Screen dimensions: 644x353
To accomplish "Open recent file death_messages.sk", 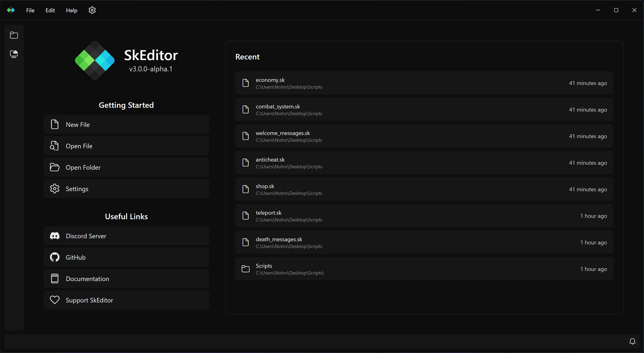I will [x=424, y=242].
